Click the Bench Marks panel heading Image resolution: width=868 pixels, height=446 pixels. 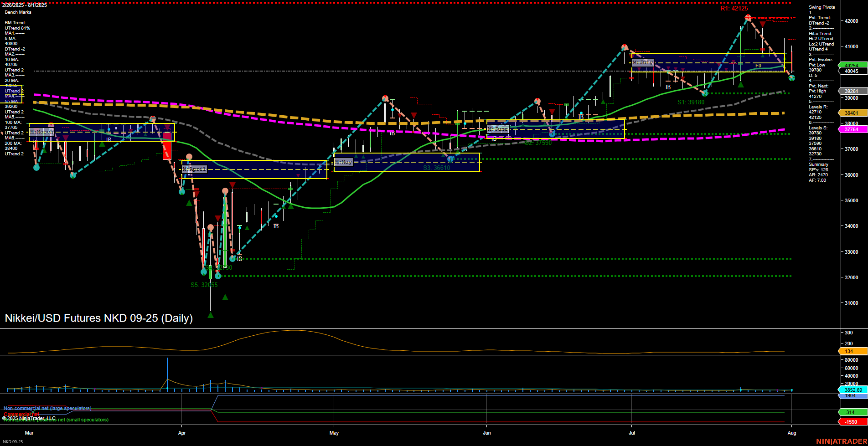click(18, 12)
